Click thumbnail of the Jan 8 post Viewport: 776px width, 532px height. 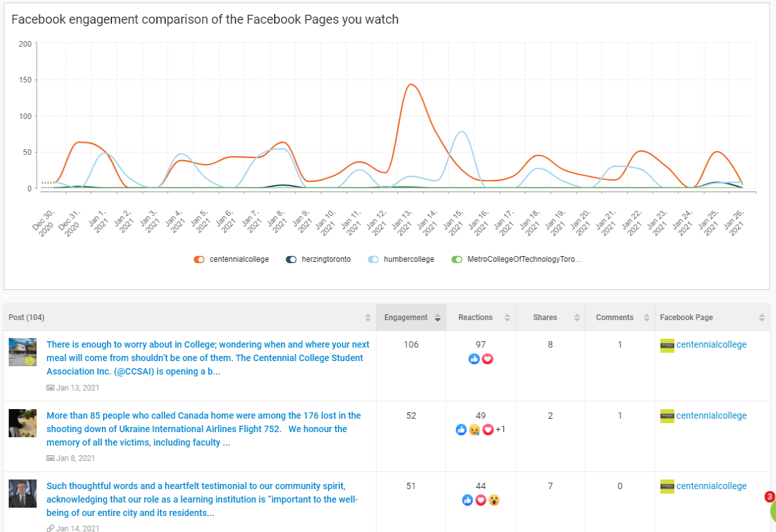(22, 423)
